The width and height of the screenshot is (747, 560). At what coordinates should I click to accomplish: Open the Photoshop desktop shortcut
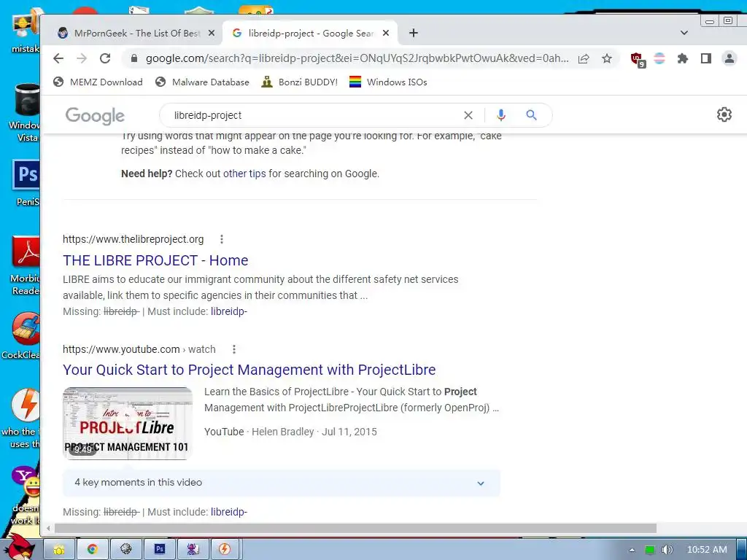click(x=26, y=183)
